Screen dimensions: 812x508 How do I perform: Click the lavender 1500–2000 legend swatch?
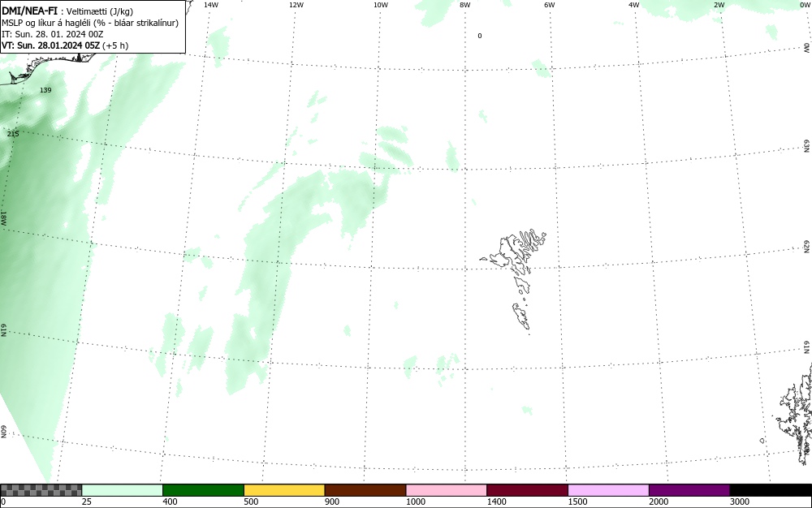tap(608, 490)
